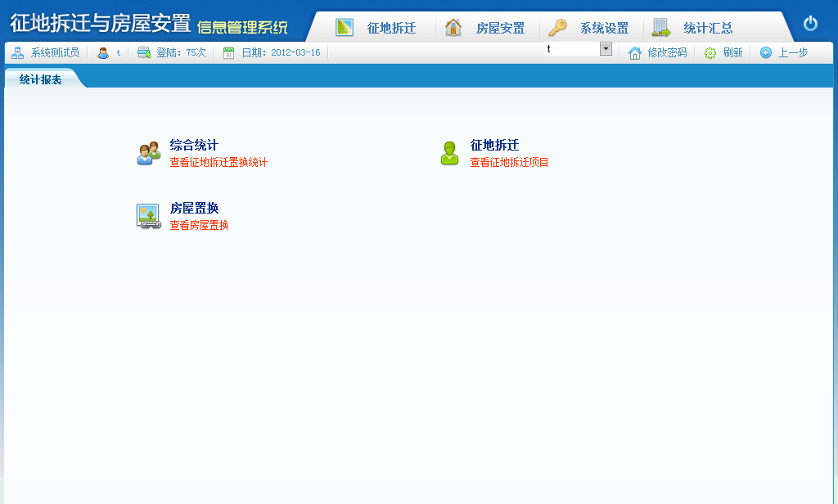Select the 统计报表 tab
The image size is (838, 504).
pyautogui.click(x=41, y=79)
